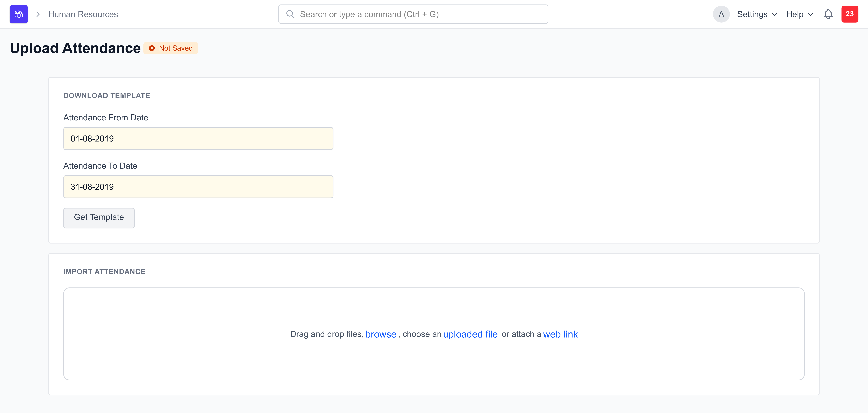
Task: Expand the Settings dropdown
Action: [757, 14]
